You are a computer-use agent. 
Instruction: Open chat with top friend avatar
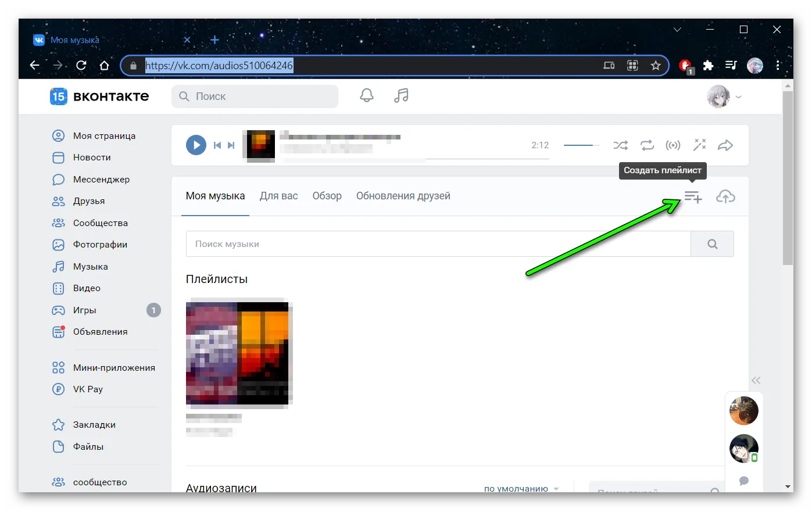click(744, 411)
